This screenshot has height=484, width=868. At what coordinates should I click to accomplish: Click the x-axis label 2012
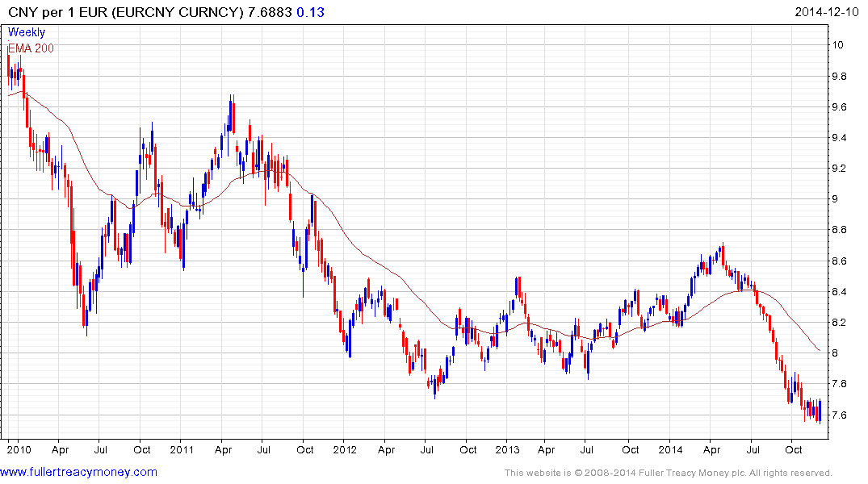[345, 449]
